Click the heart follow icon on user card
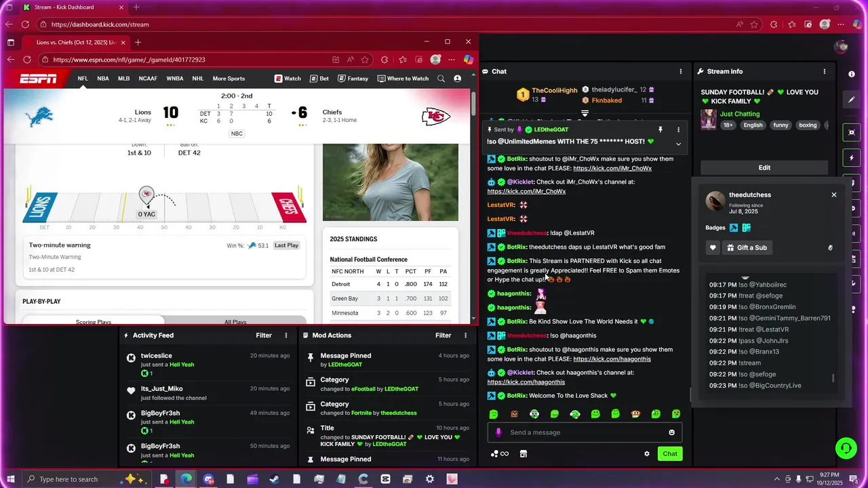The image size is (868, 488). click(713, 248)
